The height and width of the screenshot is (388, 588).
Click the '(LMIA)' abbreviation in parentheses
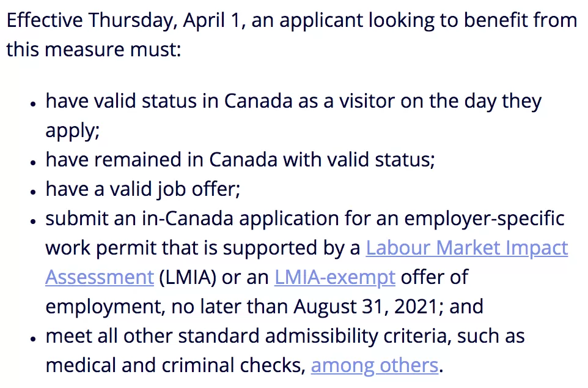(188, 278)
